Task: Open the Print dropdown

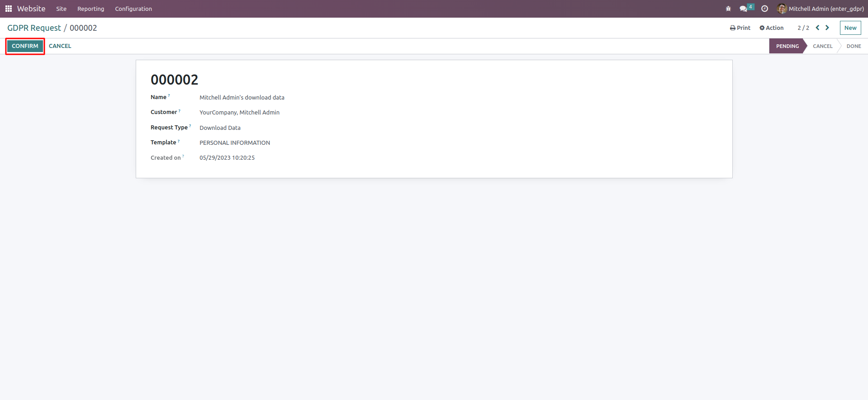Action: pyautogui.click(x=740, y=28)
